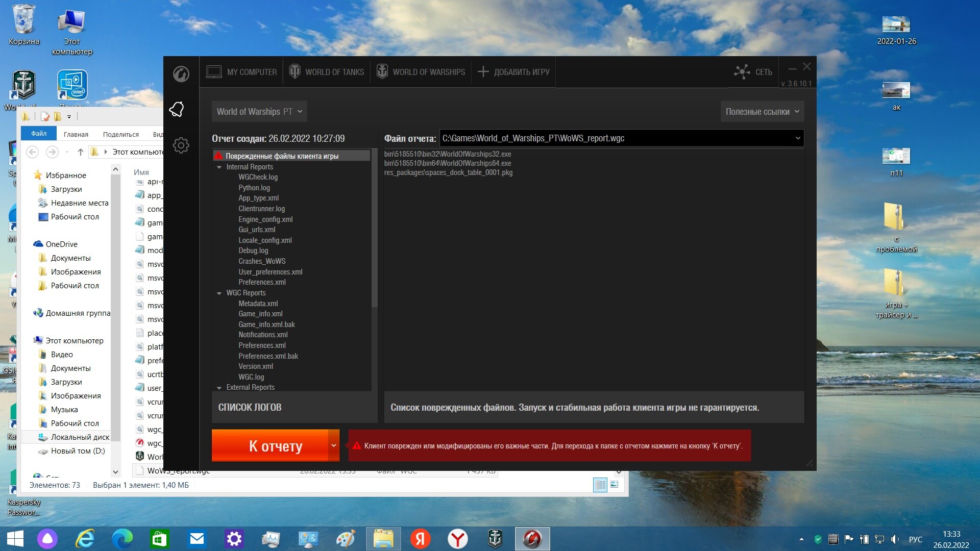Open the п11 desktop file
Viewport: 980px width, 551px height.
tap(896, 162)
